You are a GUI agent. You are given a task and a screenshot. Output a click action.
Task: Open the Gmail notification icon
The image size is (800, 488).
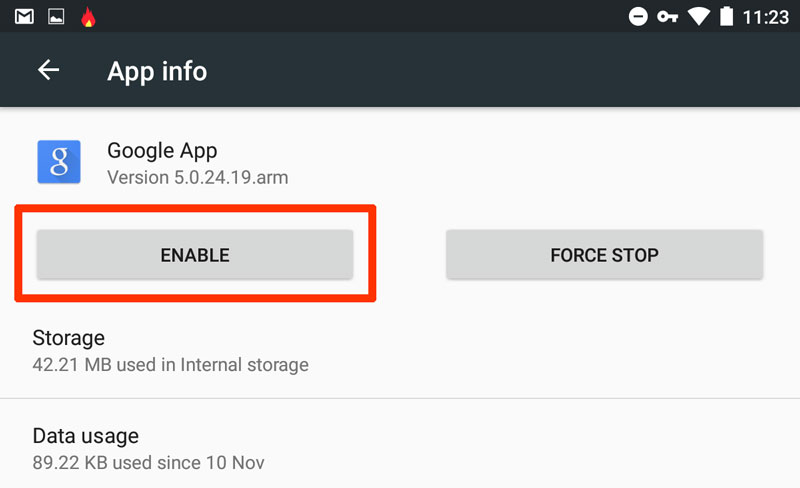pos(24,17)
